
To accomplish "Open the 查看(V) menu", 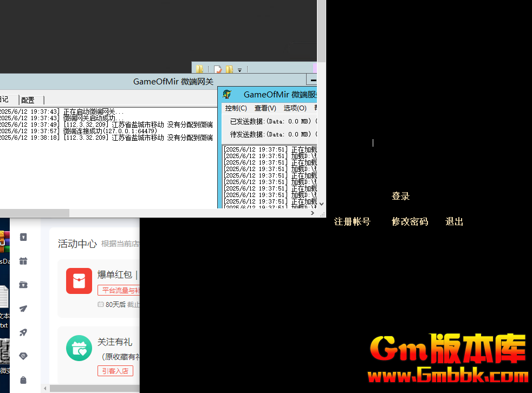I will click(265, 108).
